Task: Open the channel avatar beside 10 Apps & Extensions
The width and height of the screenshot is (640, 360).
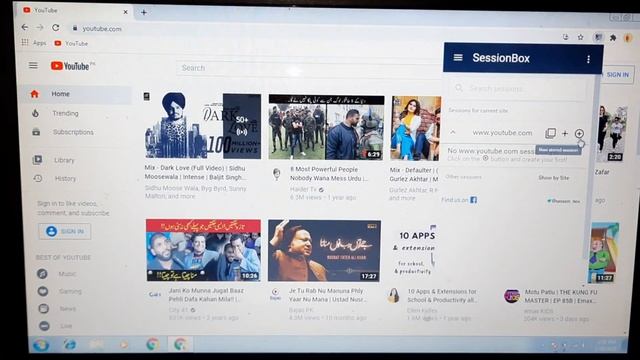Action: coord(393,295)
